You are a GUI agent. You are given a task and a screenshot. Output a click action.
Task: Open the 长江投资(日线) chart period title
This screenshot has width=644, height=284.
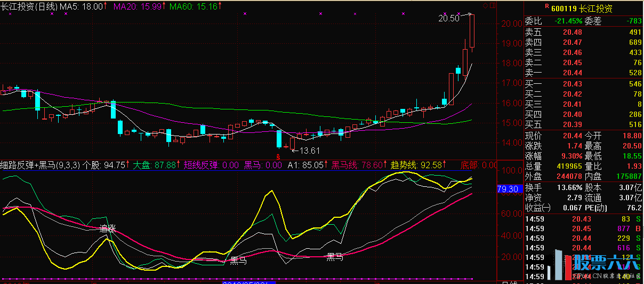[x=28, y=5]
